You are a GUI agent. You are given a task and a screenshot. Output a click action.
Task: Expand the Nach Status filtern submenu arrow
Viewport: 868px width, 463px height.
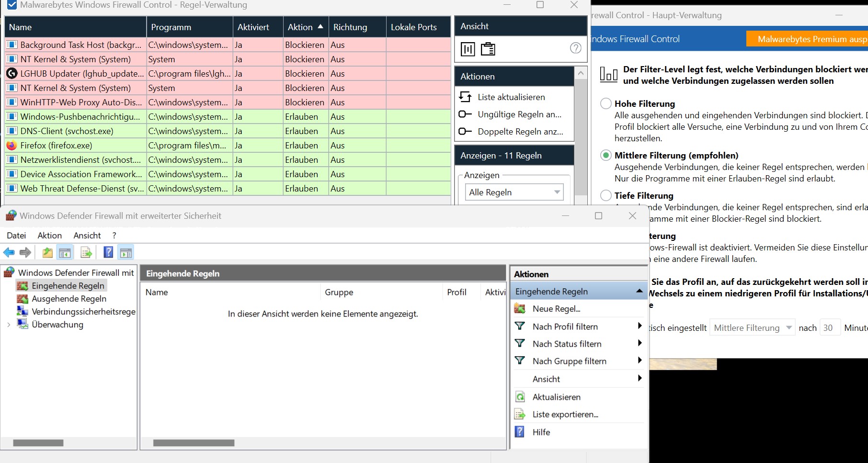[640, 343]
